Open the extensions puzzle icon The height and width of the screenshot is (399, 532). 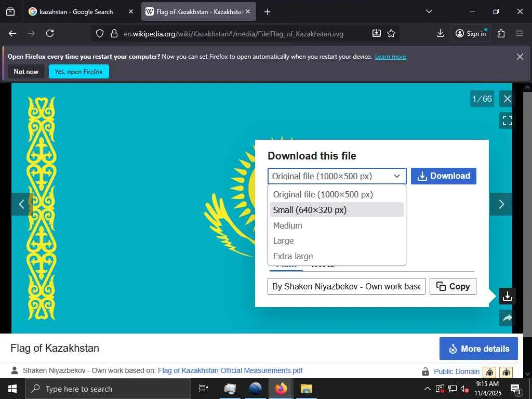pyautogui.click(x=501, y=33)
